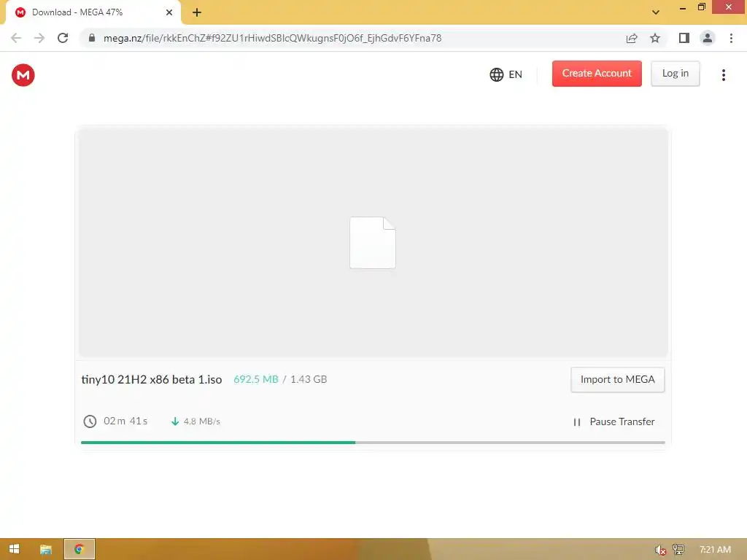
Task: Click the mega.nz address bar
Action: [272, 38]
